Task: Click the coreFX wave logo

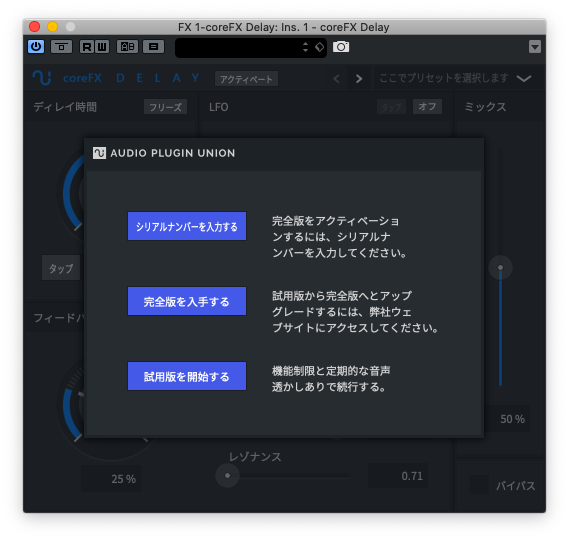Action: tap(42, 78)
